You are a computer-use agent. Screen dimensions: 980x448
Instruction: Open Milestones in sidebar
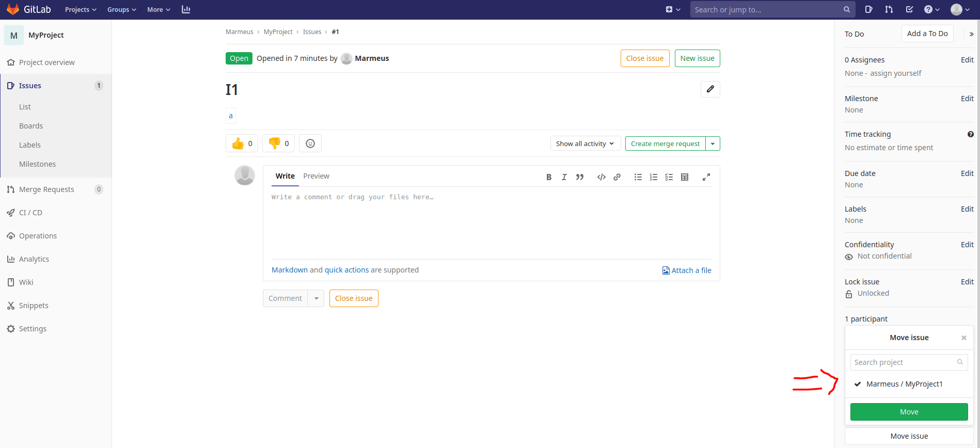pyautogui.click(x=37, y=164)
